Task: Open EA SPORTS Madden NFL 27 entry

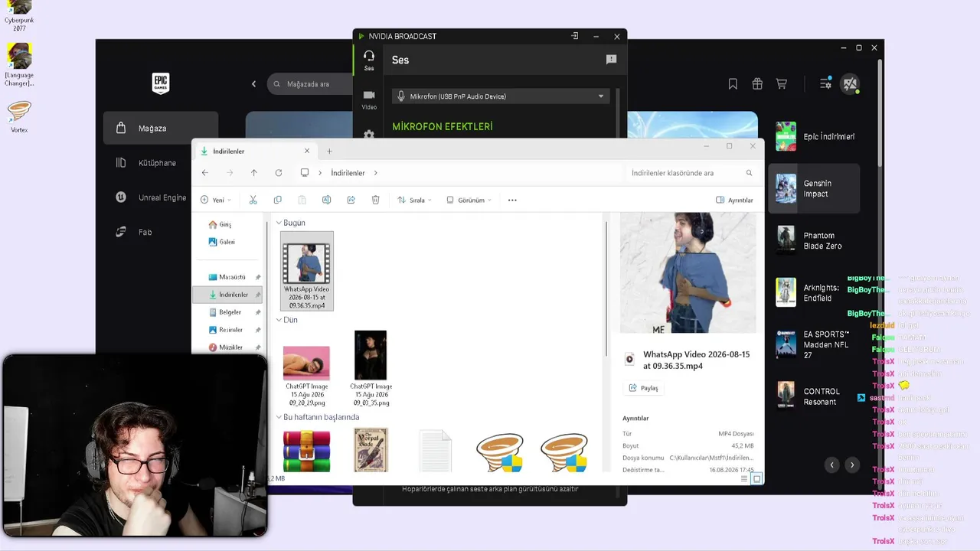Action: click(x=815, y=344)
